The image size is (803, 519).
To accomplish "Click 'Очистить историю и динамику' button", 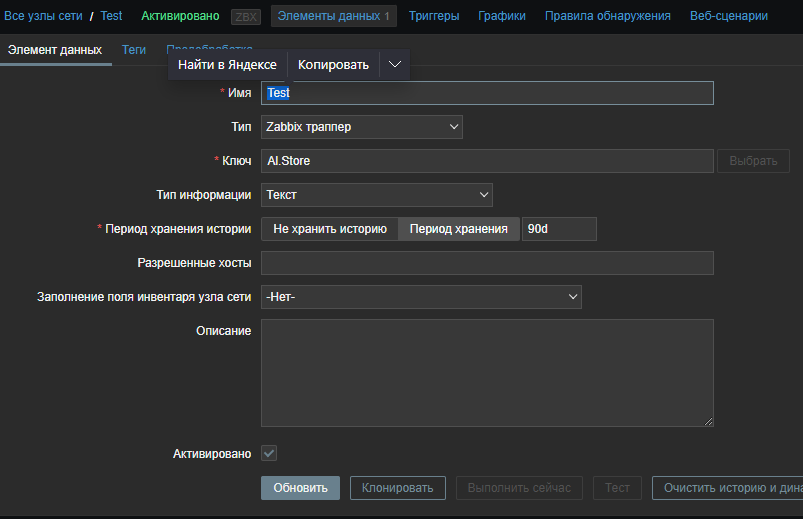I will [727, 488].
